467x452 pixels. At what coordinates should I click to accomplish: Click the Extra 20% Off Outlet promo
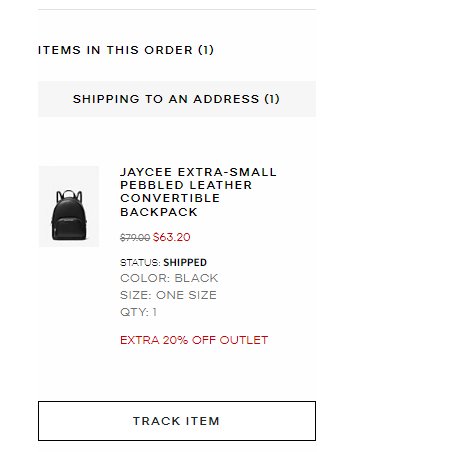pos(194,340)
